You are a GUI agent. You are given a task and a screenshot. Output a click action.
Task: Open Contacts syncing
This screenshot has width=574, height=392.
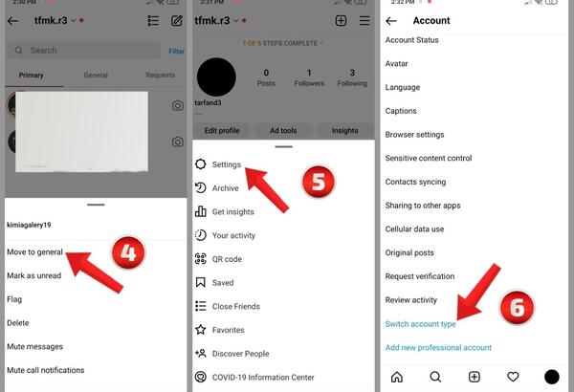[415, 182]
